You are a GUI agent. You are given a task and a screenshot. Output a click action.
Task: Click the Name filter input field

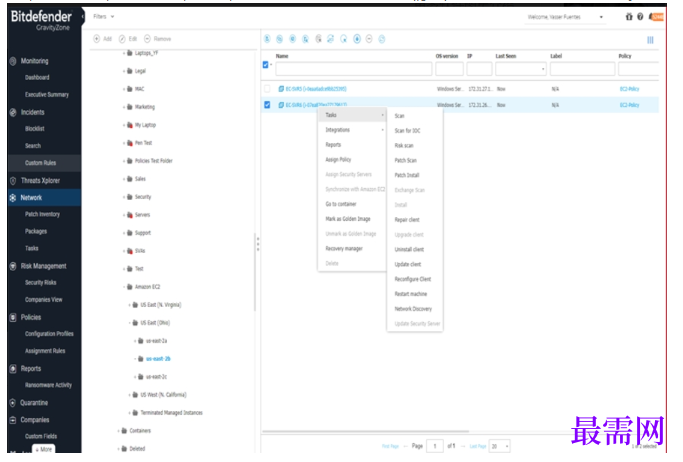pos(354,69)
